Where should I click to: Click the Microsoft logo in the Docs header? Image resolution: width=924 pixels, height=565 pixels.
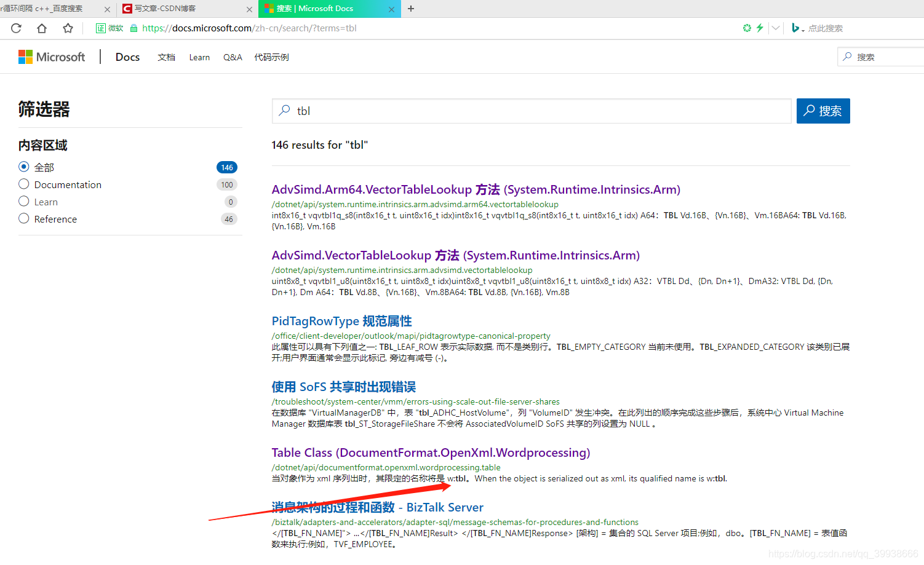click(52, 57)
